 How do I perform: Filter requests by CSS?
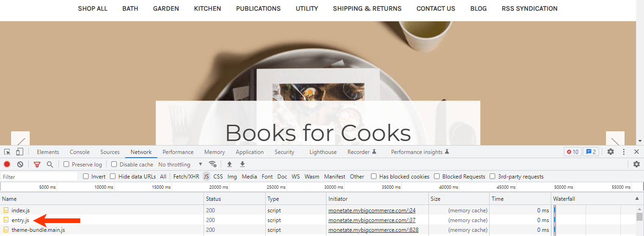[x=218, y=176]
